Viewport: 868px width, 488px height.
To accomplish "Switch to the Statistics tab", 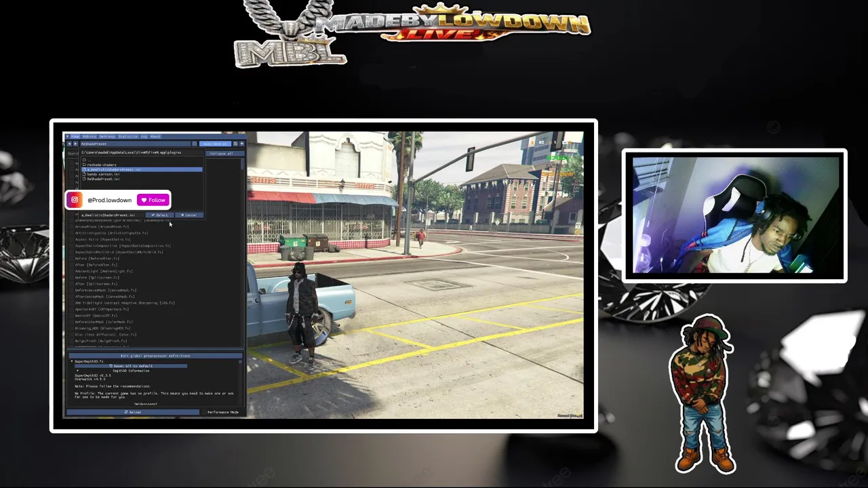I will (x=128, y=136).
